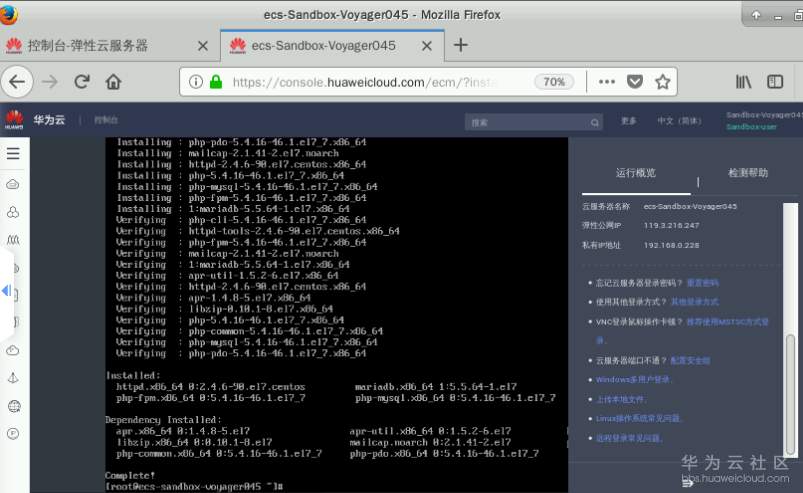Open the second sidebar service icon below cloud
Screen dimensions: 803x493
13,212
